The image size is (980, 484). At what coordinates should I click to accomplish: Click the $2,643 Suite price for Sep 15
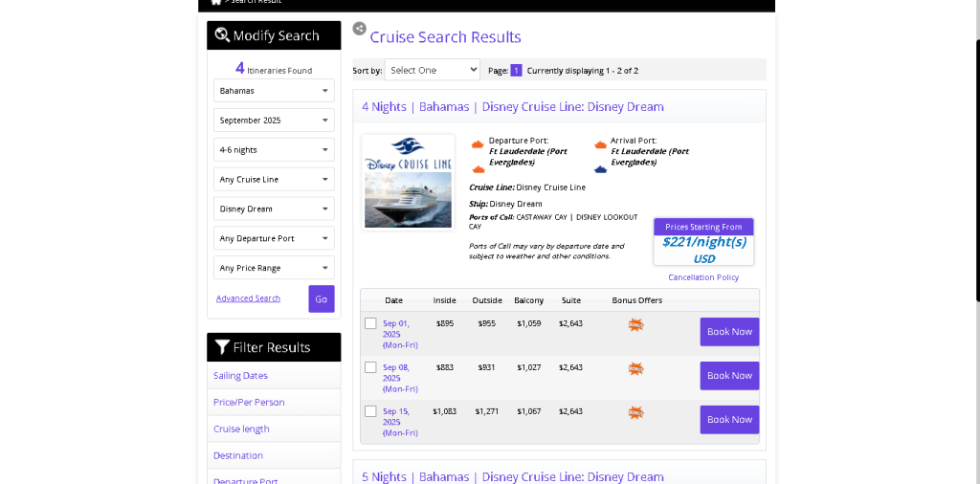570,411
